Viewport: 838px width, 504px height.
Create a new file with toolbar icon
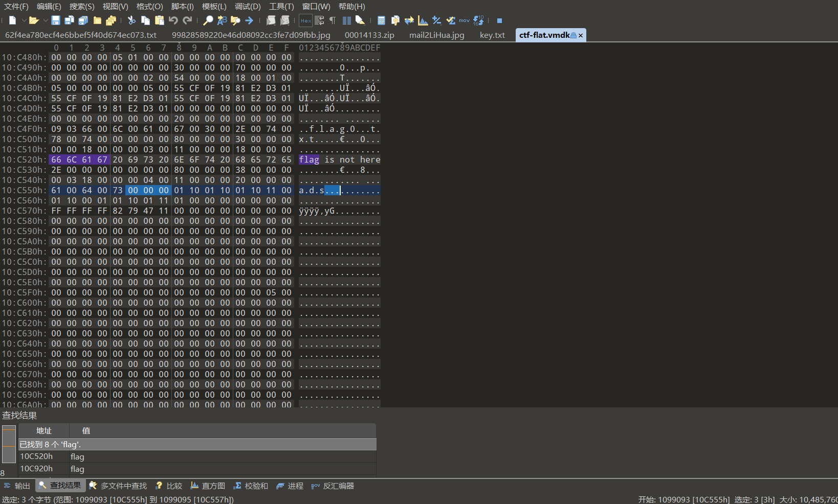13,20
